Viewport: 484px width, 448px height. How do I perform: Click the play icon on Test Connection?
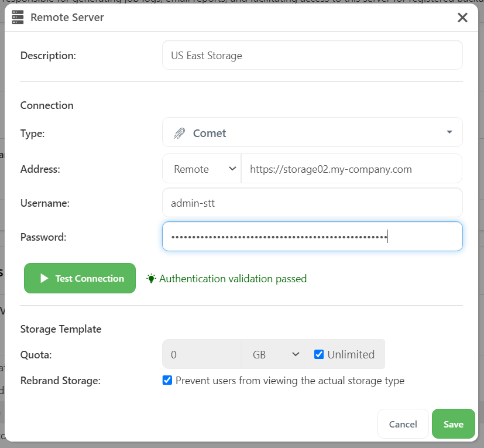coord(44,279)
